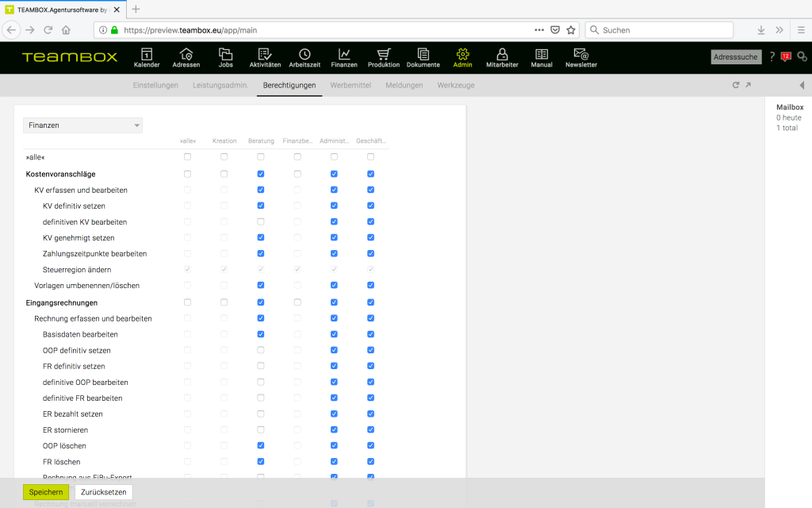Toggle »alle« row checkbox in »alle« column
The height and width of the screenshot is (508, 812).
(x=187, y=156)
